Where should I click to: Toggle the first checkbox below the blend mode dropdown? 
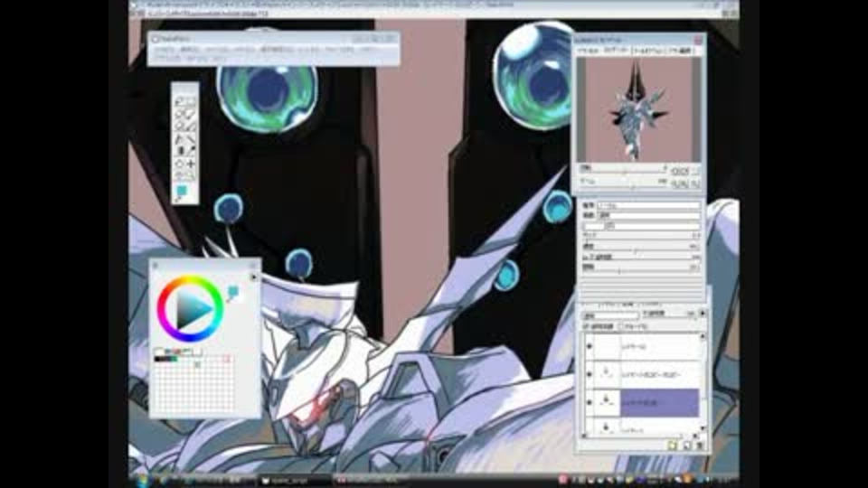pyautogui.click(x=588, y=326)
